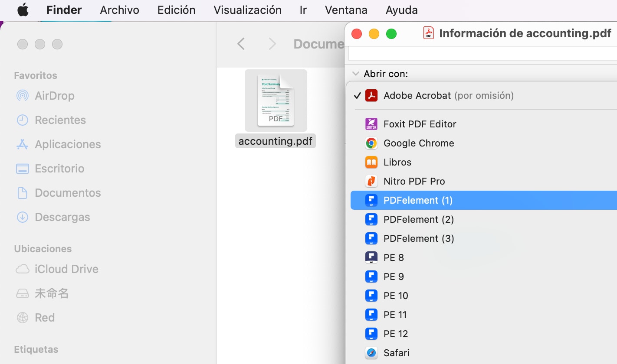Open the Edición menu

coord(176,10)
